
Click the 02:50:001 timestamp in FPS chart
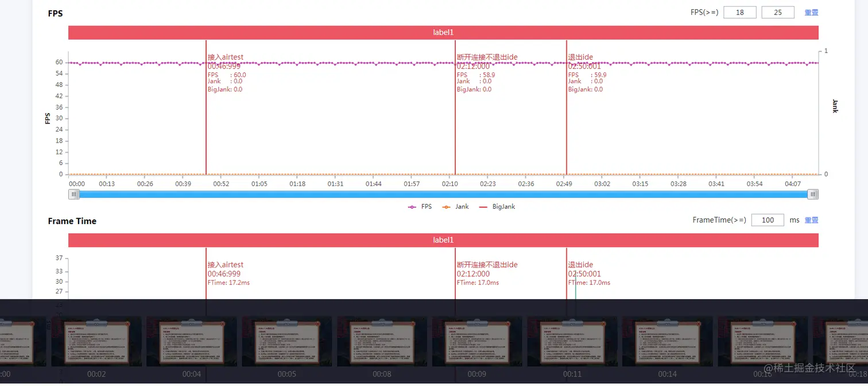[x=584, y=67]
